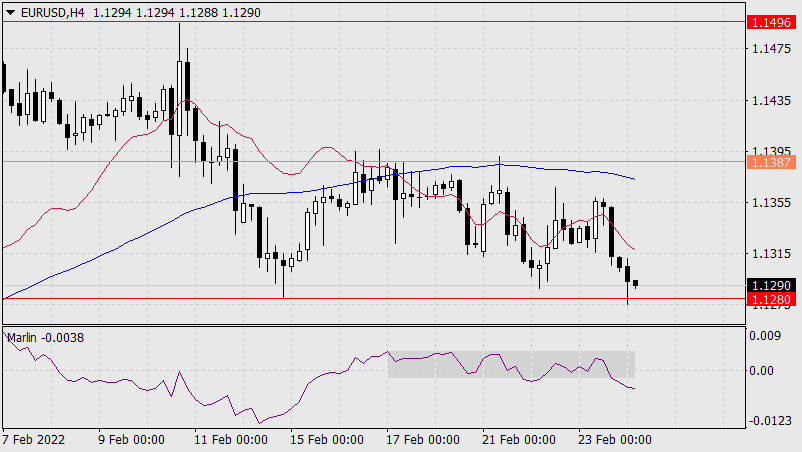The image size is (802, 452).
Task: Select the Marlin -0.0038 indicator label
Action: coord(46,337)
